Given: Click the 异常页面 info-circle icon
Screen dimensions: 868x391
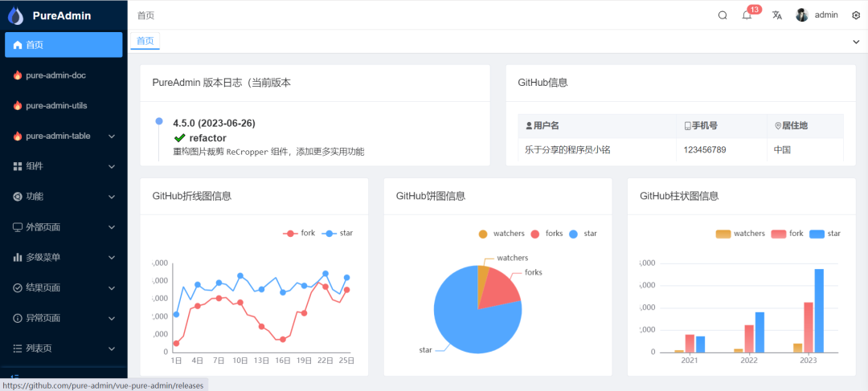Looking at the screenshot, I should click(17, 319).
